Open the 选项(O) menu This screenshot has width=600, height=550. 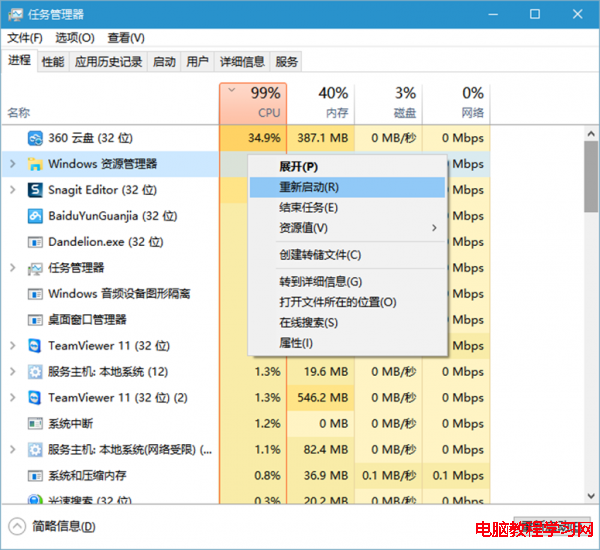[75, 38]
